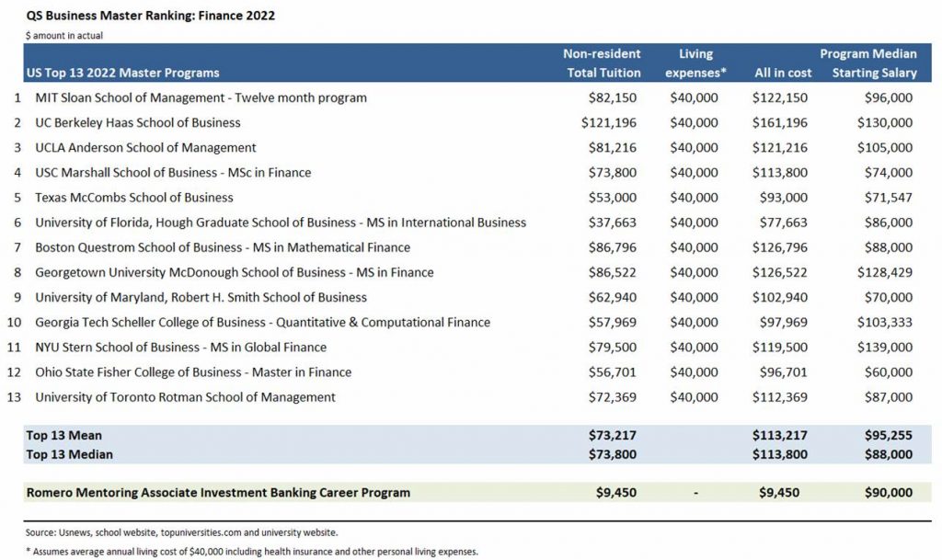Select Texas McCombs starting salary $71,547

click(x=889, y=198)
